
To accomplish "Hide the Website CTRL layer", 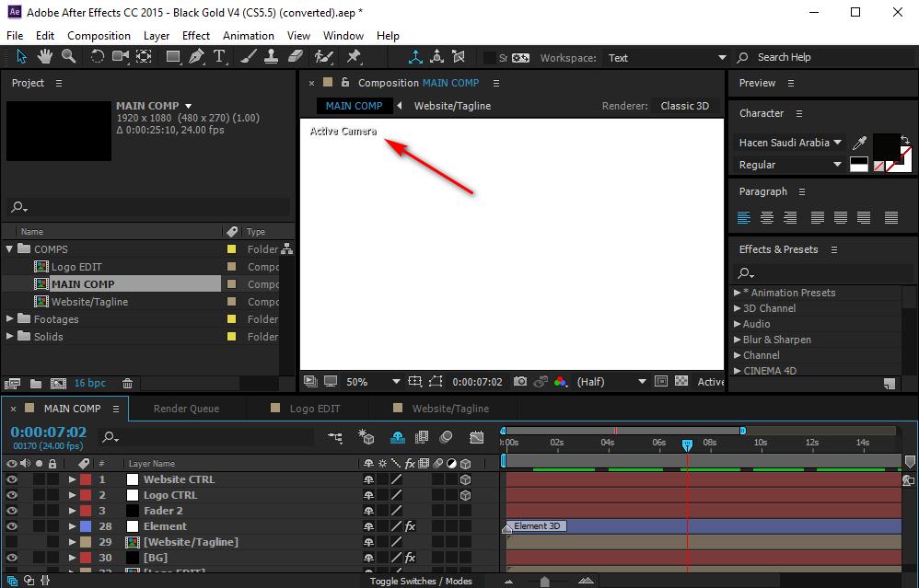I will coord(12,479).
